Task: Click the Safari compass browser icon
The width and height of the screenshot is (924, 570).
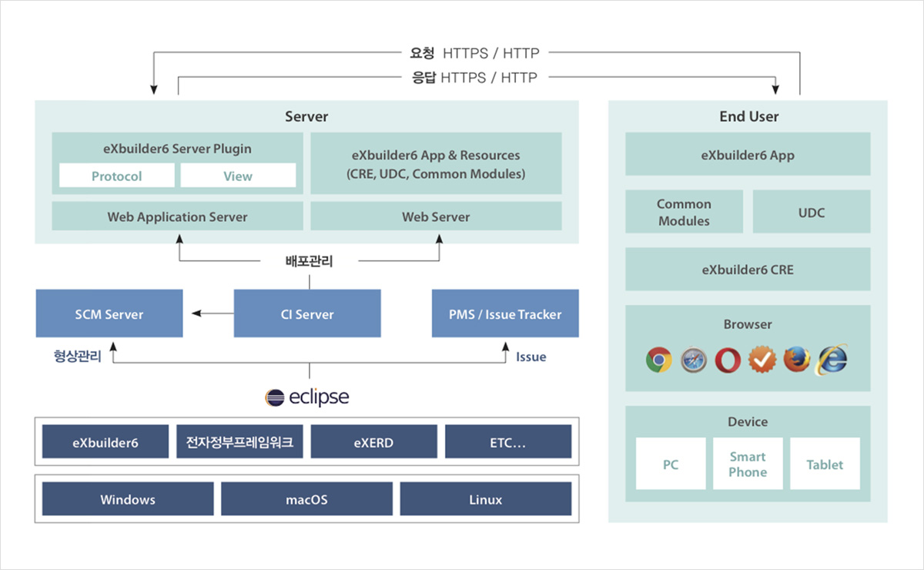Action: [693, 360]
